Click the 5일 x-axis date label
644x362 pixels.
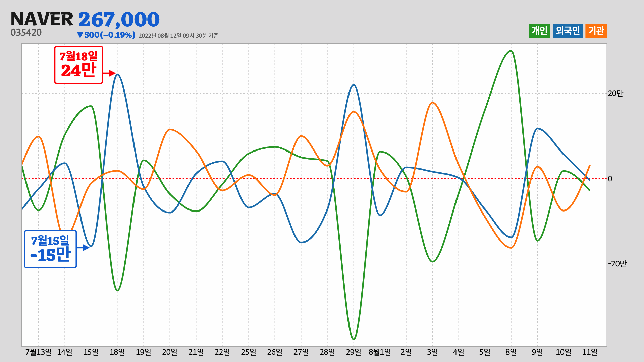pyautogui.click(x=485, y=352)
